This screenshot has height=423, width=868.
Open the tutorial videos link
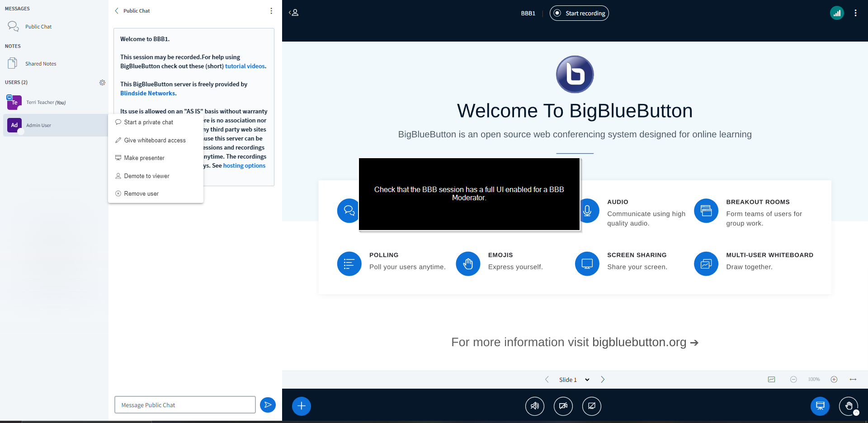click(245, 66)
